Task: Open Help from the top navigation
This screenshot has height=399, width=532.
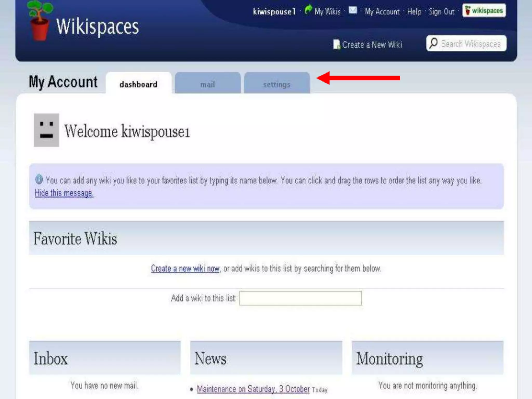Action: click(x=414, y=12)
